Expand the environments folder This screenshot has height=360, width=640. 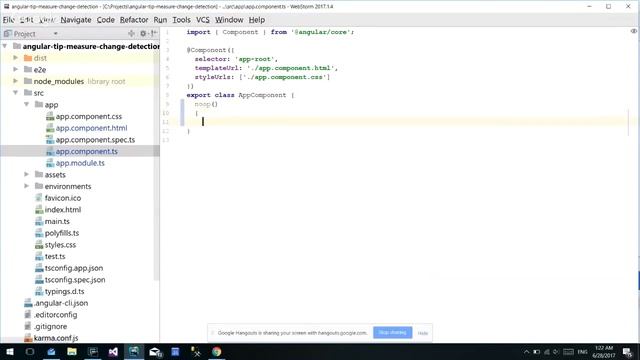tap(27, 186)
